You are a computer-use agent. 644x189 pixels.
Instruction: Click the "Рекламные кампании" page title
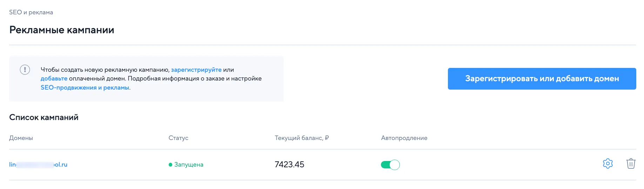pyautogui.click(x=62, y=30)
